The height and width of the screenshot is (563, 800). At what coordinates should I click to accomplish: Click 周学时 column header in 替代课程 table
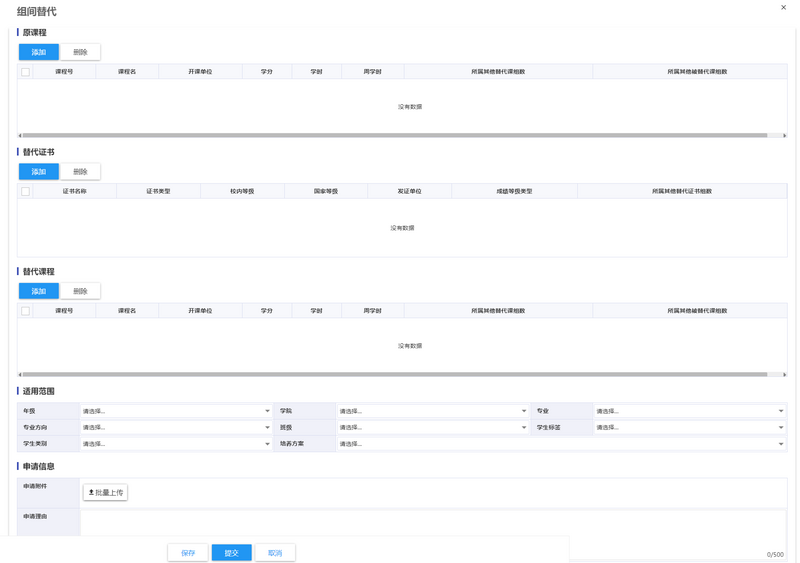tap(372, 311)
